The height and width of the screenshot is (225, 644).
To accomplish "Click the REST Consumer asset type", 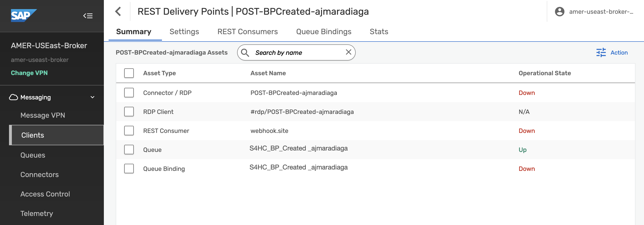I will (166, 131).
